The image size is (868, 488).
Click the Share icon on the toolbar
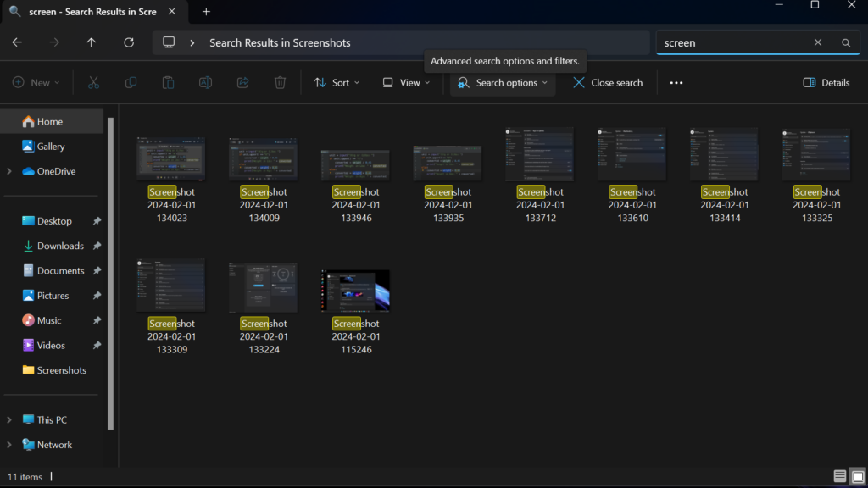(x=242, y=82)
